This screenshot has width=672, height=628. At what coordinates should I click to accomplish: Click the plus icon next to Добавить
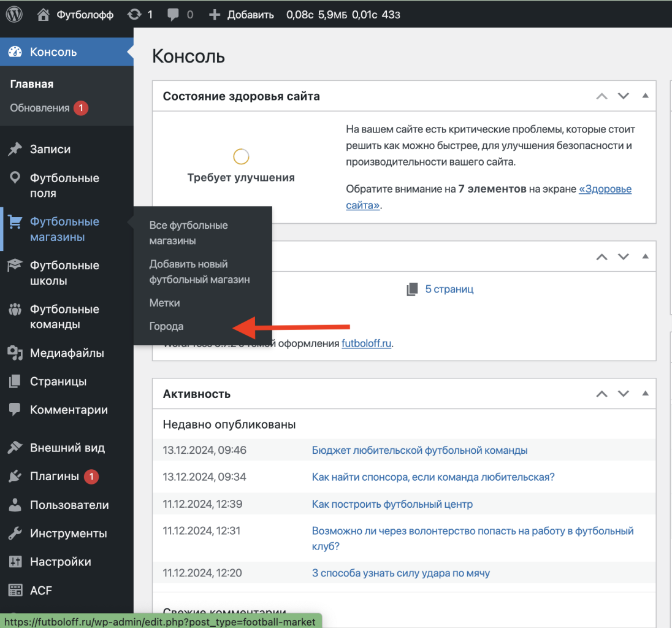(x=214, y=15)
